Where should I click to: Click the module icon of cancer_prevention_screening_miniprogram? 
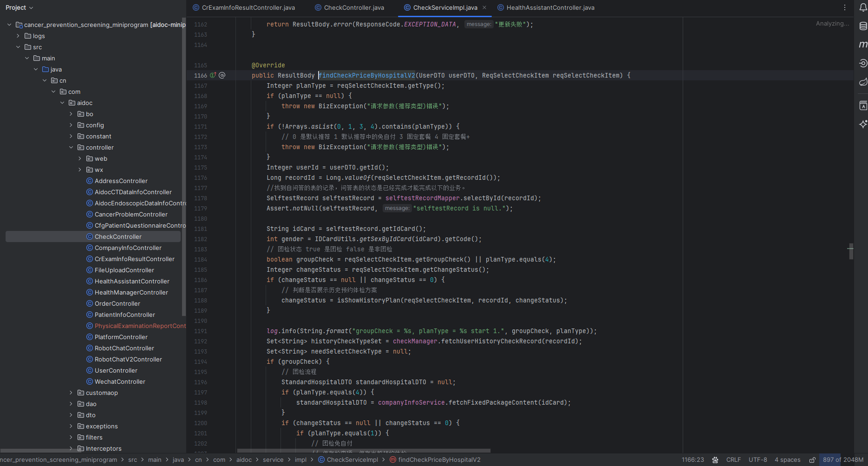[19, 25]
